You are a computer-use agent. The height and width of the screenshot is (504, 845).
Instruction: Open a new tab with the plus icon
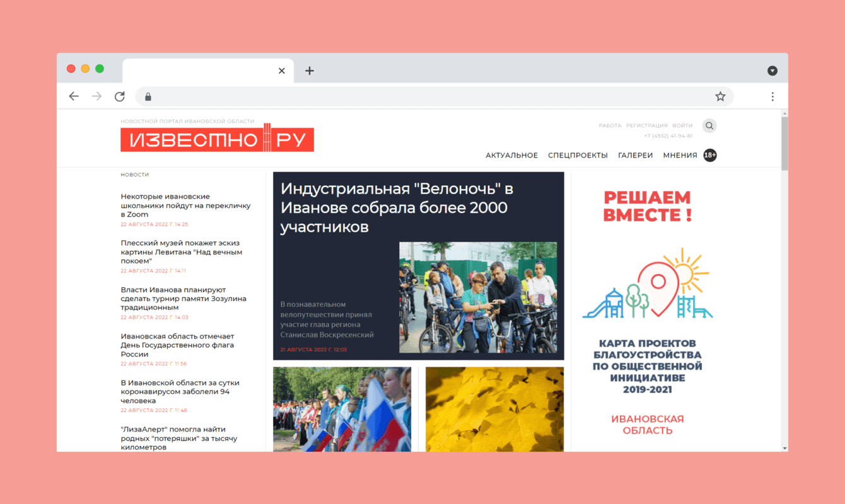[309, 71]
